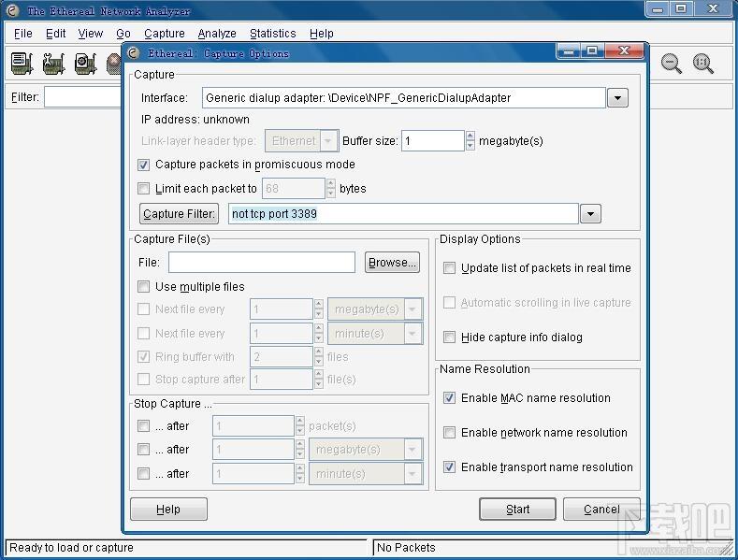Check stop capture after minute(s) checkbox
Image resolution: width=738 pixels, height=560 pixels.
tap(143, 473)
